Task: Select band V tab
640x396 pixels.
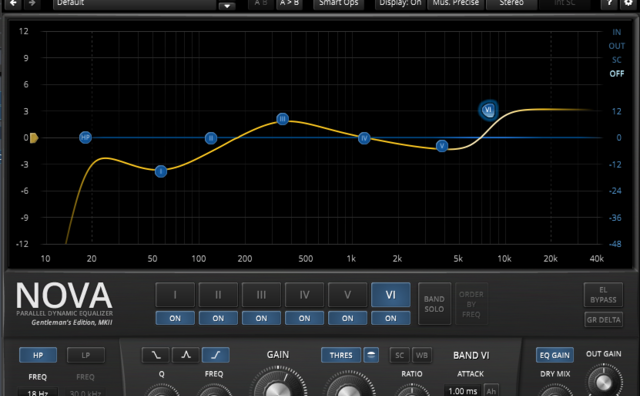Action: click(348, 294)
